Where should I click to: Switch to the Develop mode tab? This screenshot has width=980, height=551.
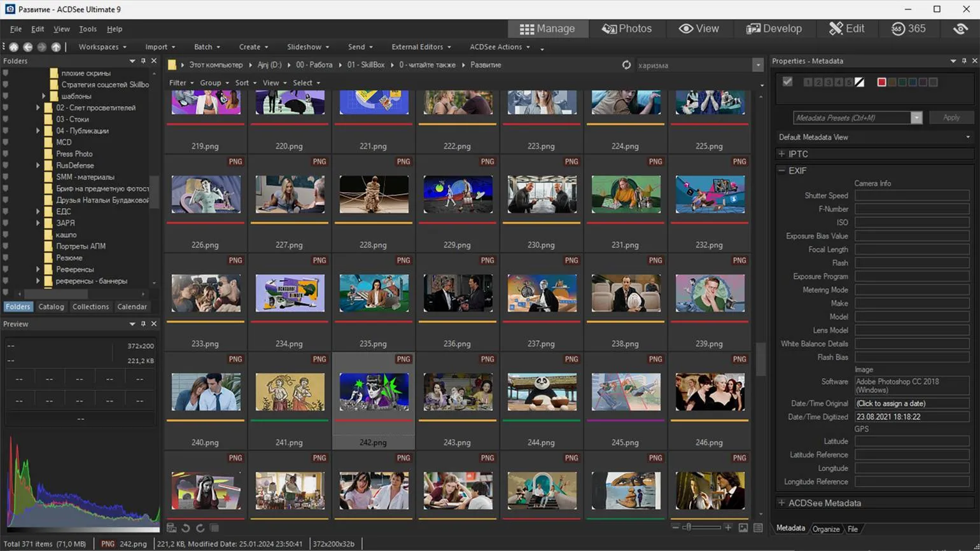(x=774, y=29)
